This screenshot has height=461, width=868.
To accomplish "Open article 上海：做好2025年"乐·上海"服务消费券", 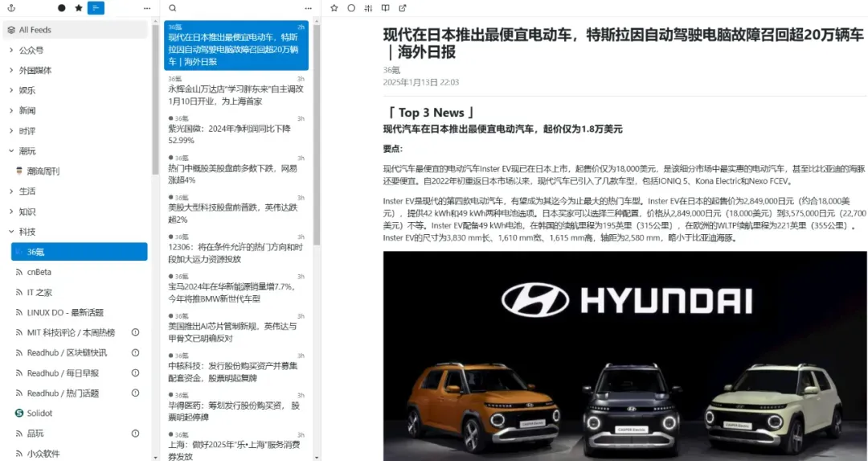I will click(236, 447).
